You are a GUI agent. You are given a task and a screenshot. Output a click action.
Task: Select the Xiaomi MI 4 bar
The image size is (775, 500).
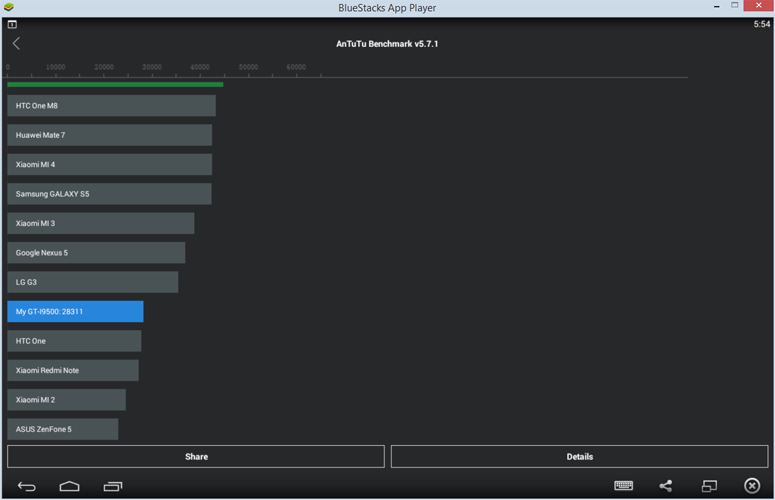point(110,165)
